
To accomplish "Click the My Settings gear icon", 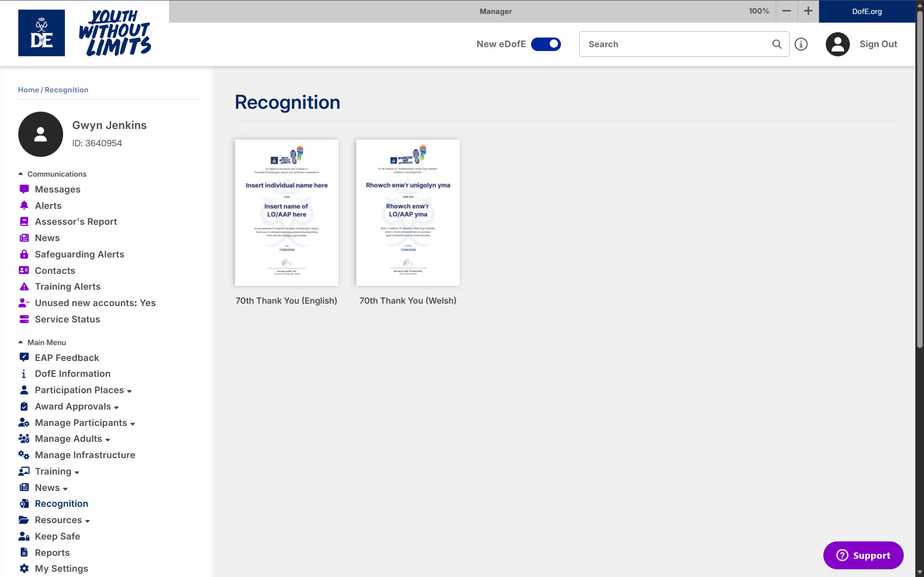I will coord(24,568).
